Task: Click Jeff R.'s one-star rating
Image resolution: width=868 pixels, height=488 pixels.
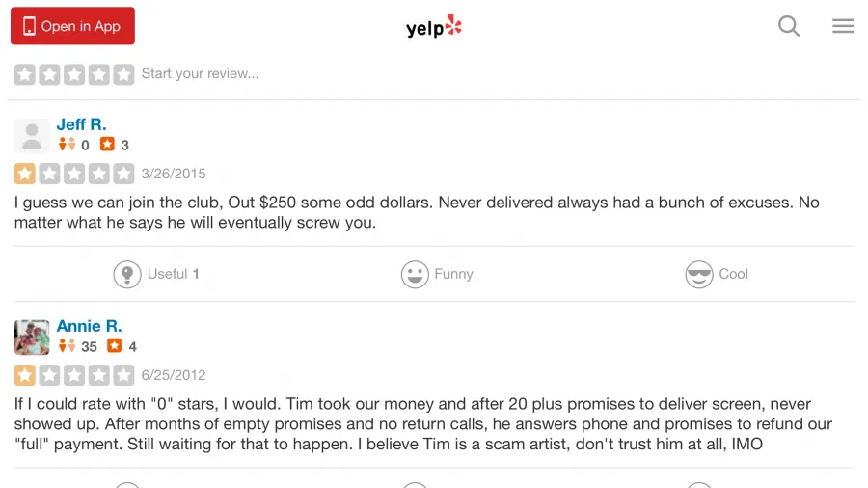Action: [74, 174]
